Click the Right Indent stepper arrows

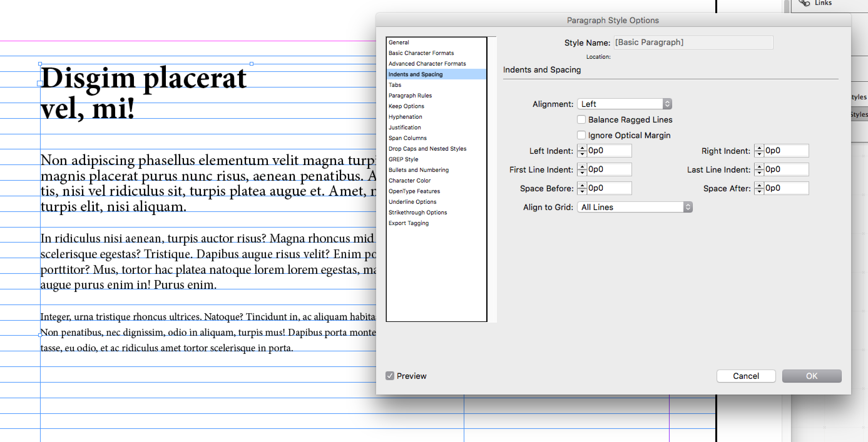point(759,151)
